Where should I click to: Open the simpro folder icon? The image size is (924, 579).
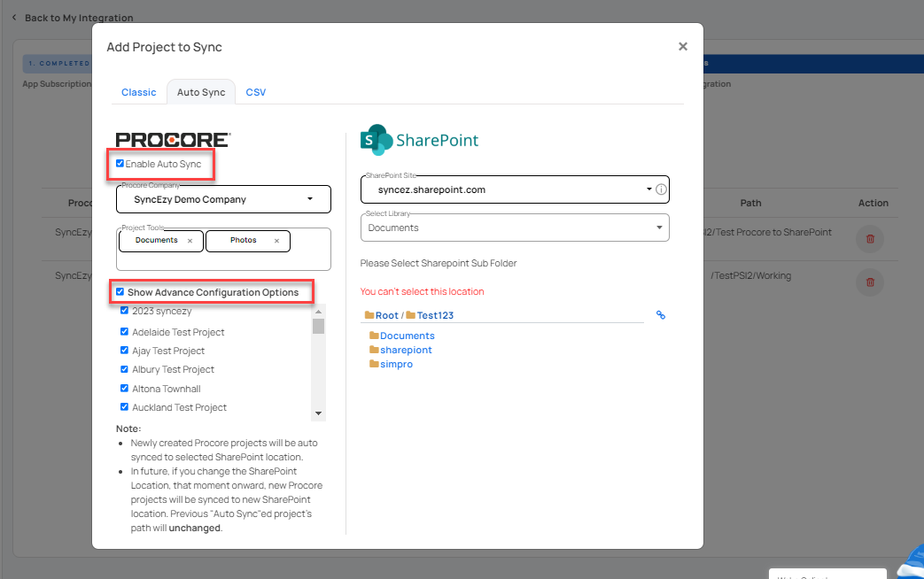tap(374, 364)
